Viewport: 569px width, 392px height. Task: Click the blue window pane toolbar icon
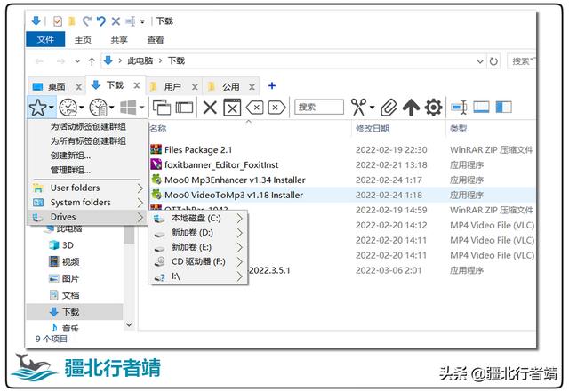pos(481,107)
